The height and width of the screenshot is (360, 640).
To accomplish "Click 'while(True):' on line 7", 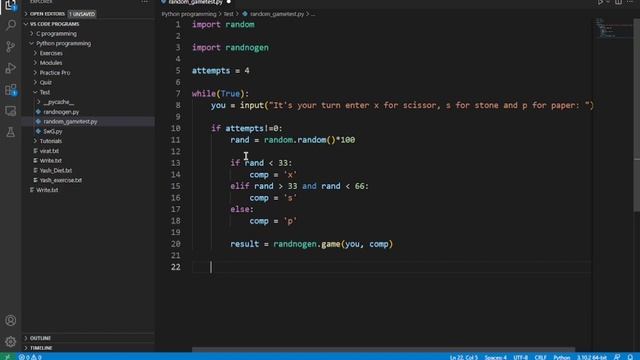I will pos(220,94).
